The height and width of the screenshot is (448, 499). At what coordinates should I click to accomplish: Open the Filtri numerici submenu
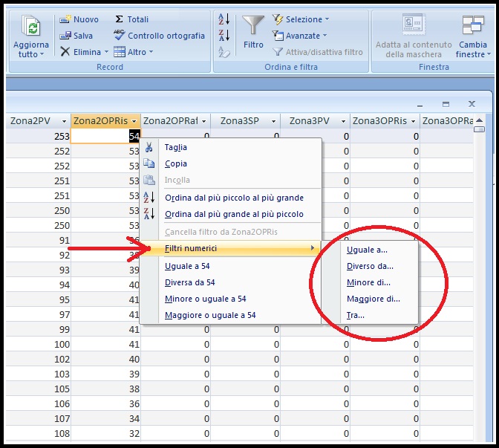coord(230,248)
